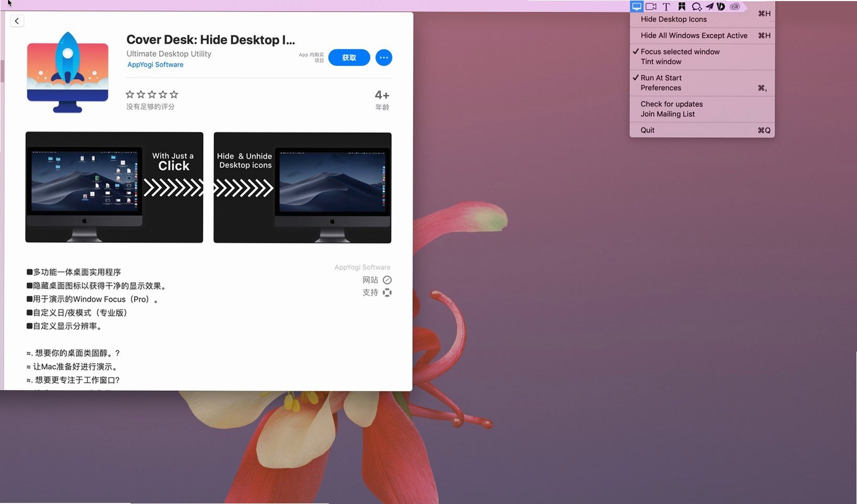This screenshot has width=857, height=504.
Task: Click the support lifebuoy icon
Action: coord(387,293)
